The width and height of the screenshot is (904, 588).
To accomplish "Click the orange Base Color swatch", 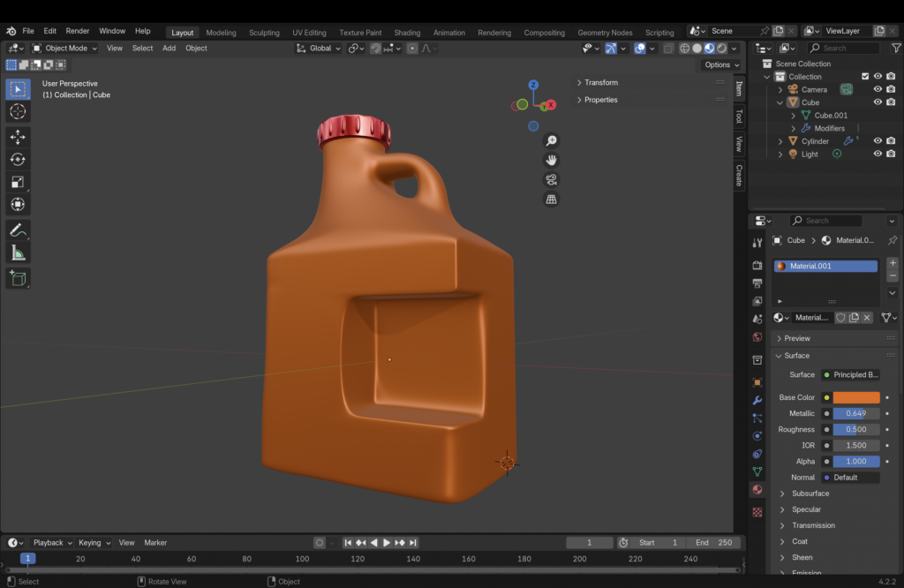I will 855,397.
